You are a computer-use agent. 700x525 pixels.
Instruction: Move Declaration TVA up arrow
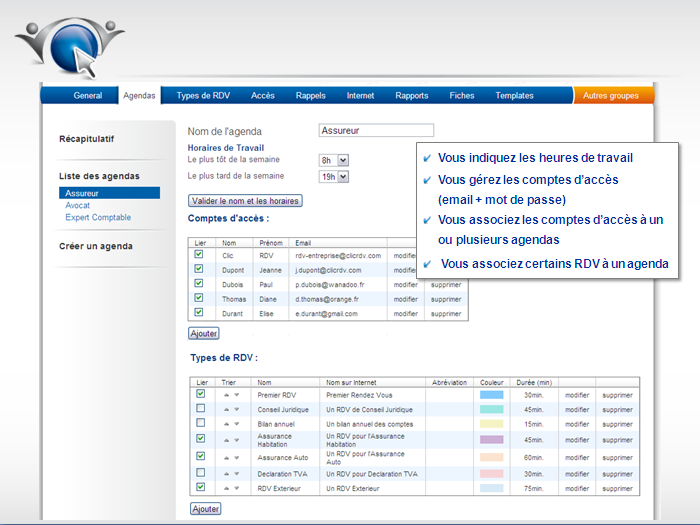(x=226, y=474)
